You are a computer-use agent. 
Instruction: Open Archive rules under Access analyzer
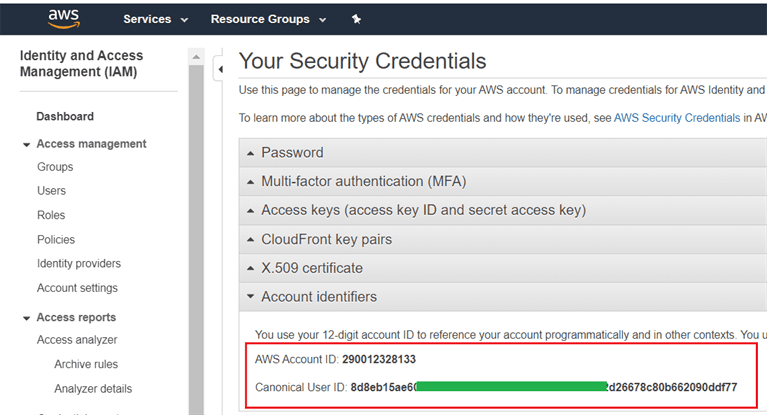pyautogui.click(x=86, y=364)
